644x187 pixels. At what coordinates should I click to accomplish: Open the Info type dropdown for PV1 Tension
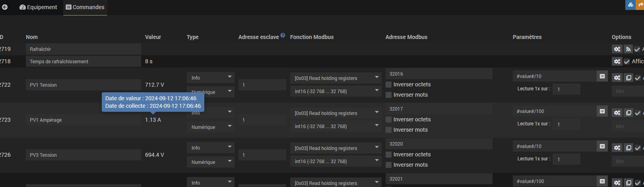coord(210,78)
